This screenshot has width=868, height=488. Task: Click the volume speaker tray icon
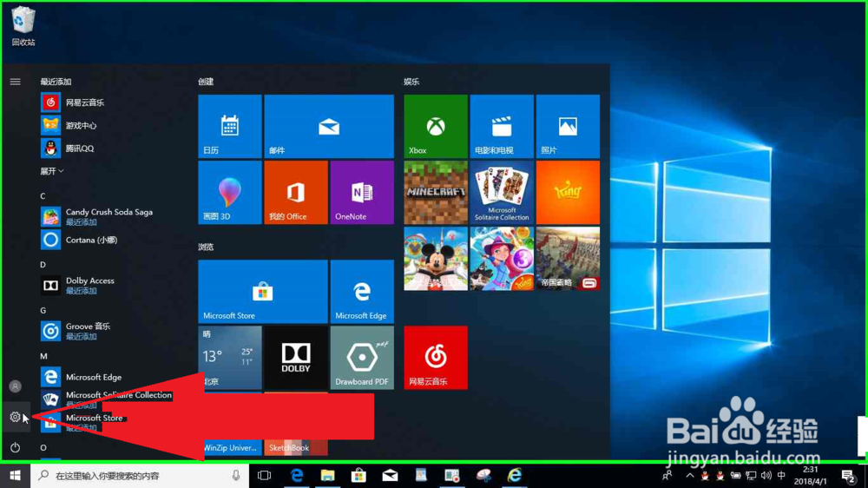[x=766, y=475]
